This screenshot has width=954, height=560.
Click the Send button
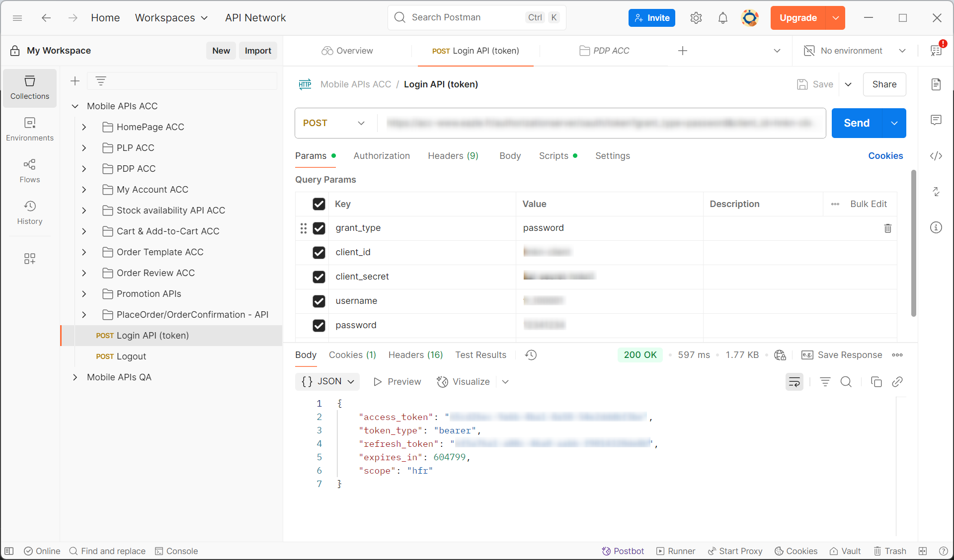pyautogui.click(x=856, y=123)
